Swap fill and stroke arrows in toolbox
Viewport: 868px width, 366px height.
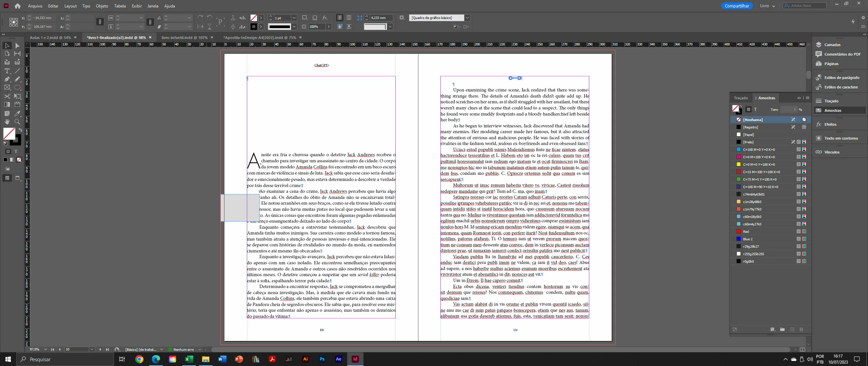[x=20, y=130]
